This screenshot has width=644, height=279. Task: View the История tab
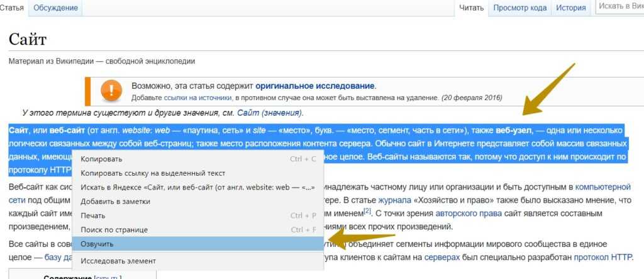tap(570, 8)
